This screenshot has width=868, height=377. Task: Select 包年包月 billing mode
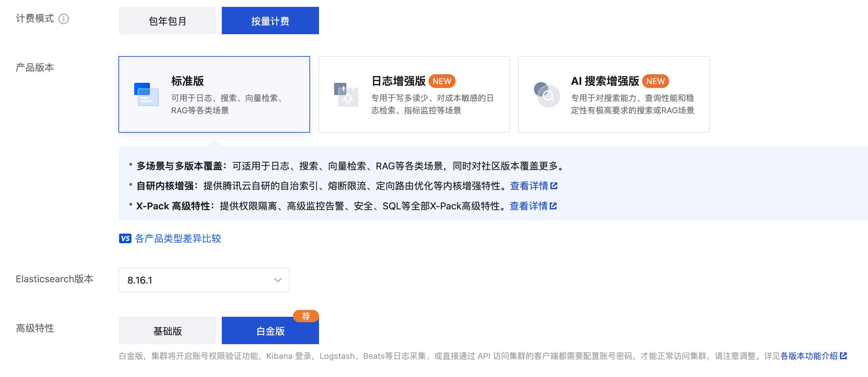click(x=168, y=21)
